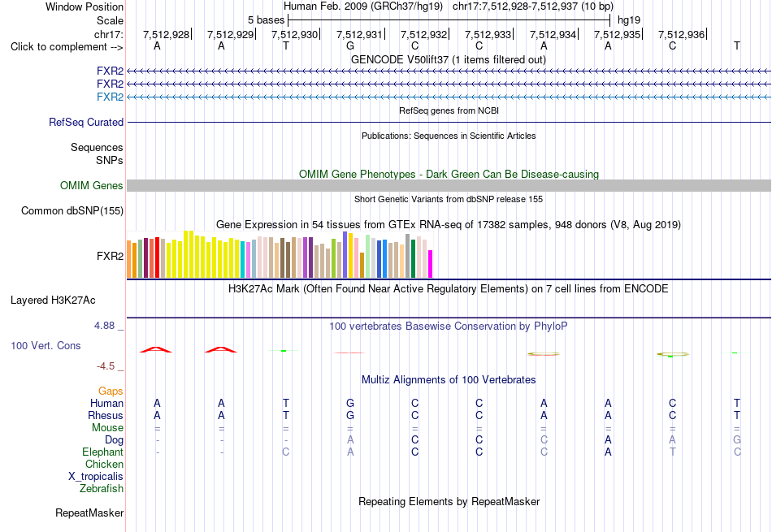Select the Mouse species label
Viewport: 772px width, 532px height.
[x=108, y=428]
